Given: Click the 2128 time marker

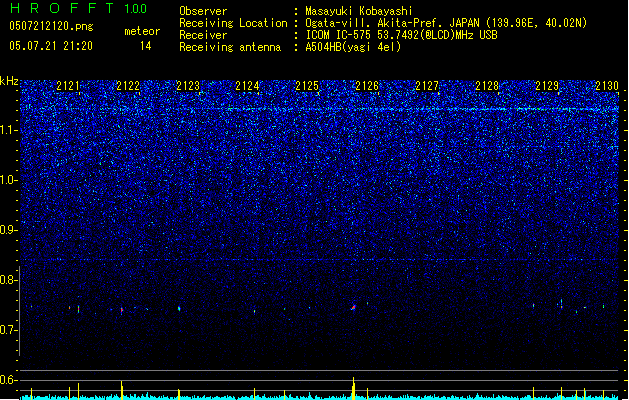Looking at the screenshot, I should coord(487,86).
